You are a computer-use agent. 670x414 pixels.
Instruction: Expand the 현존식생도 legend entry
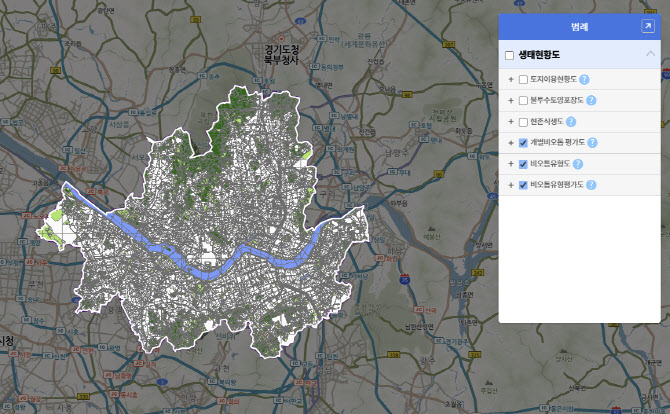[x=510, y=122]
